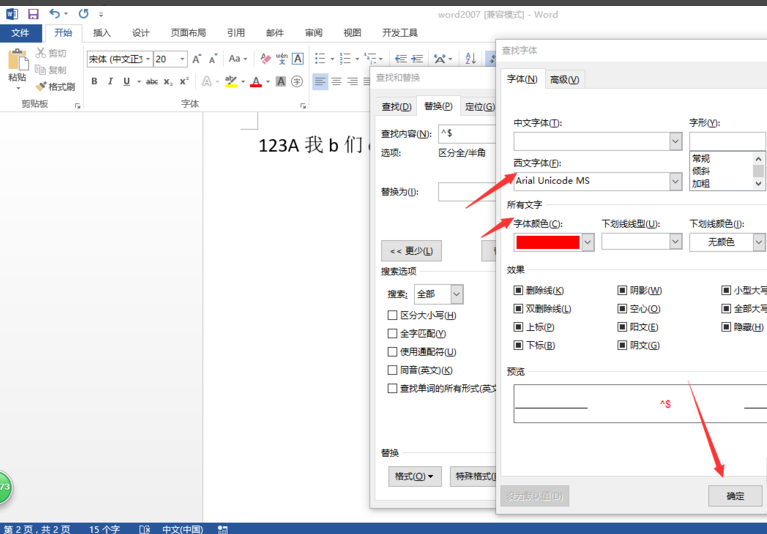Toggle 同音(英文) sounds like checkbox
The image size is (767, 534).
tap(392, 370)
